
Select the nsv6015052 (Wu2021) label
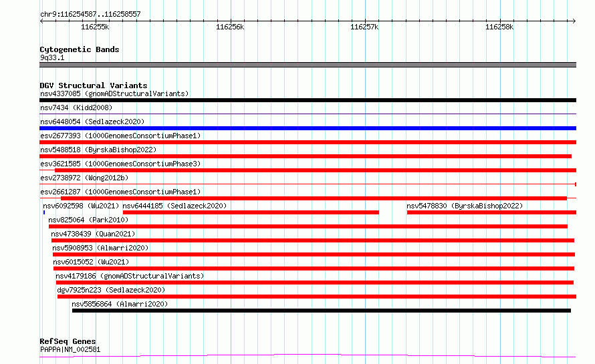pyautogui.click(x=91, y=262)
